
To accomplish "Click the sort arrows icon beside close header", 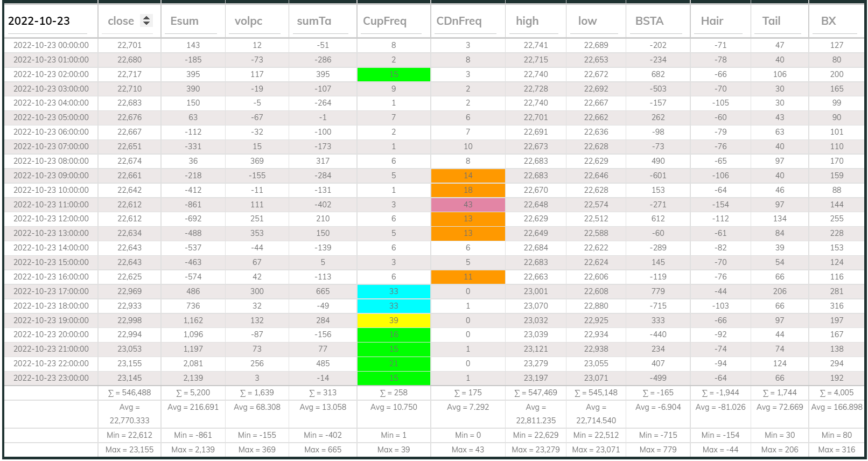I will click(146, 20).
